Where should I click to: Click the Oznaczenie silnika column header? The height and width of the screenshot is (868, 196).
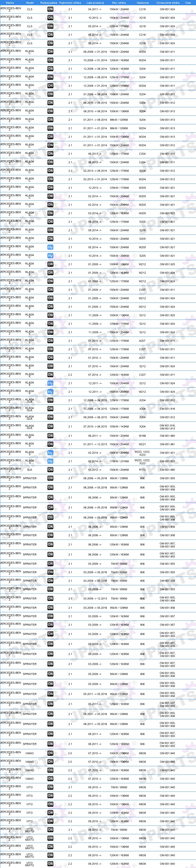168,3
